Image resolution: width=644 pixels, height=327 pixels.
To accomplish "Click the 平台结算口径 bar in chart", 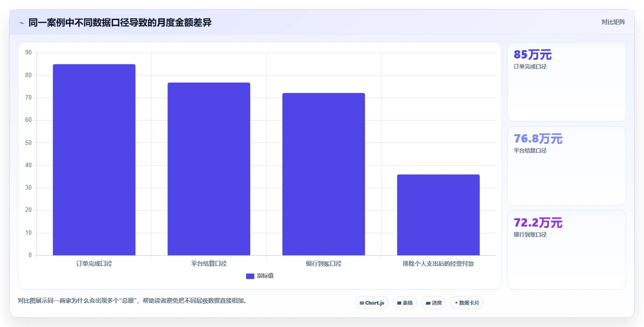I will [209, 169].
